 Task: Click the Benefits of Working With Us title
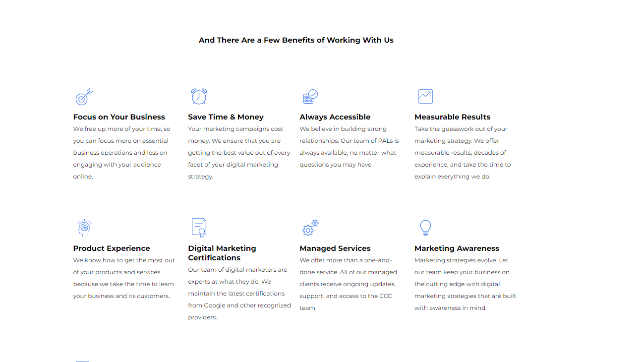tap(296, 40)
